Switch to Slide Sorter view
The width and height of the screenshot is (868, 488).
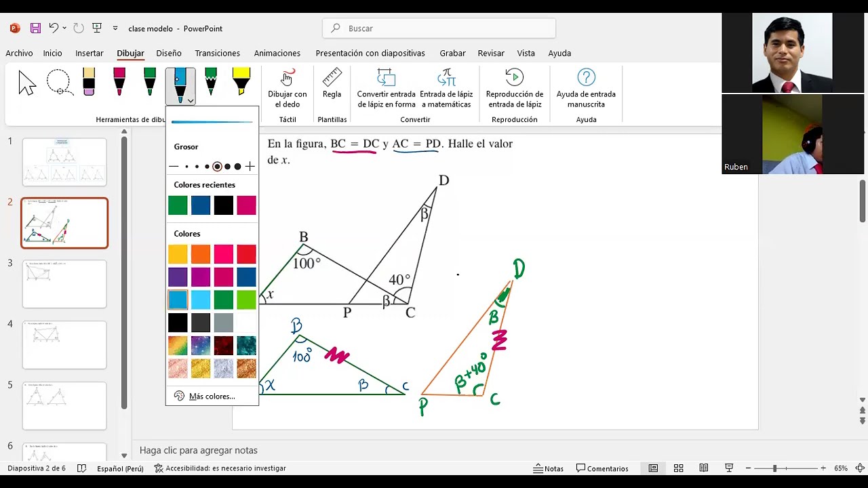tap(678, 468)
